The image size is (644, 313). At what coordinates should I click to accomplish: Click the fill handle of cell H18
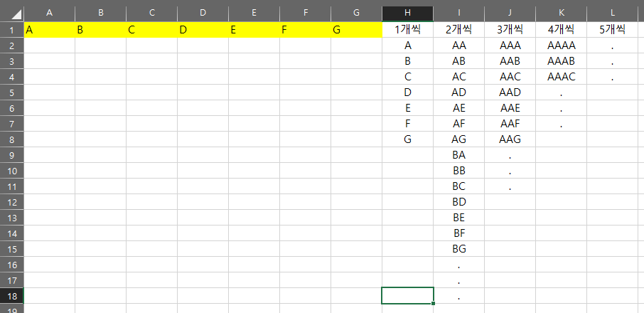[x=434, y=304]
